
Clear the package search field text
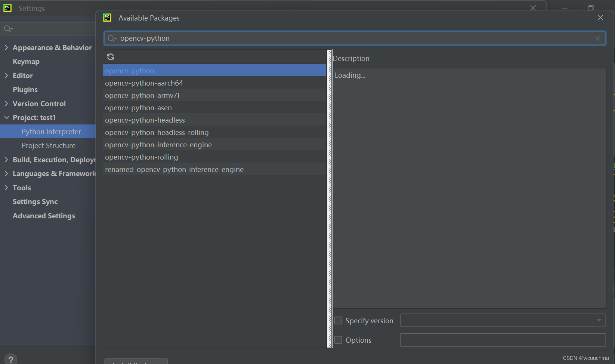[598, 38]
